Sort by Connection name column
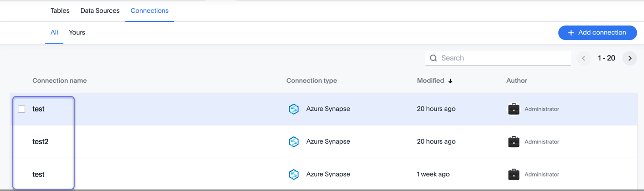Screen dimensions: 644x191 (60, 80)
